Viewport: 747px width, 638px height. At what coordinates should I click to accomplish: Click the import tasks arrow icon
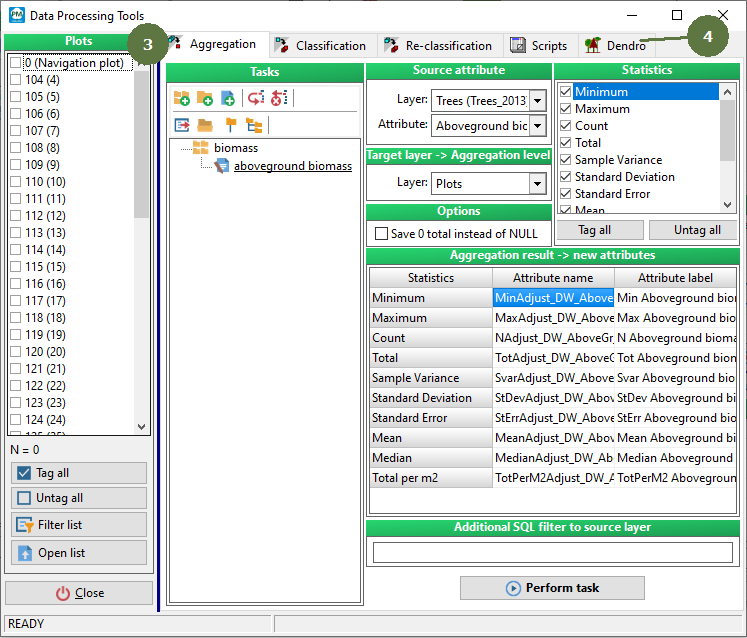(x=181, y=125)
